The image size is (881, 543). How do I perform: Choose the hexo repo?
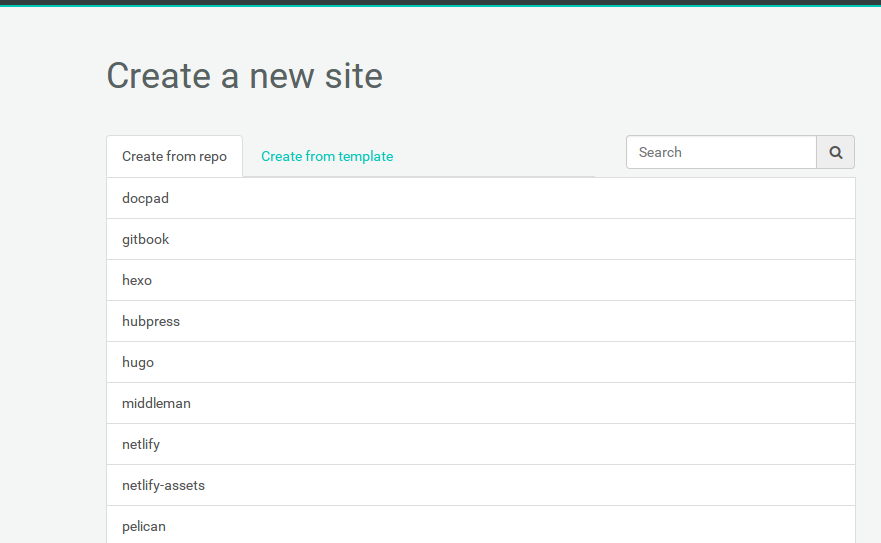(481, 280)
